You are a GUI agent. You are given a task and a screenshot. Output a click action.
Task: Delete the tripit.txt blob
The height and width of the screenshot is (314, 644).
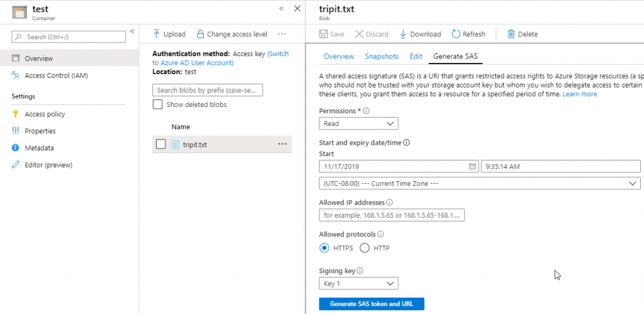click(x=523, y=34)
